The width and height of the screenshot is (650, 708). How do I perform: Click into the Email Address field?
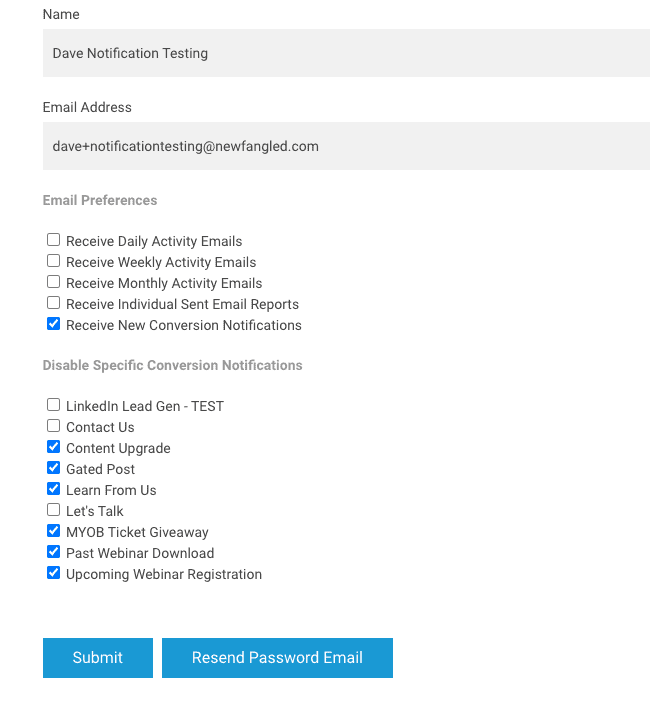(346, 146)
